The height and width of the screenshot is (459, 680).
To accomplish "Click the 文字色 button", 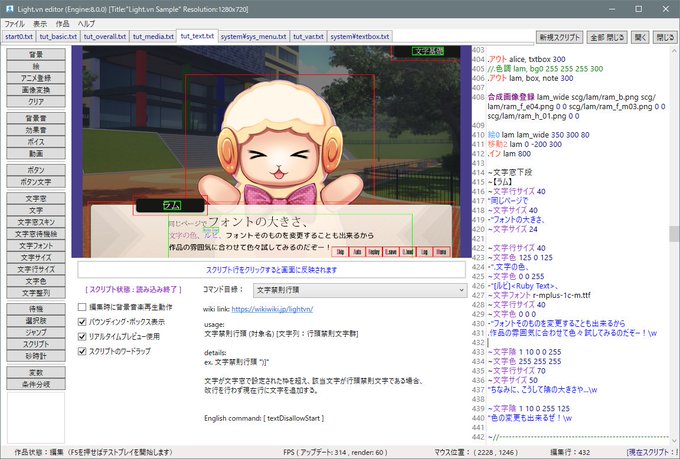I will (x=36, y=281).
